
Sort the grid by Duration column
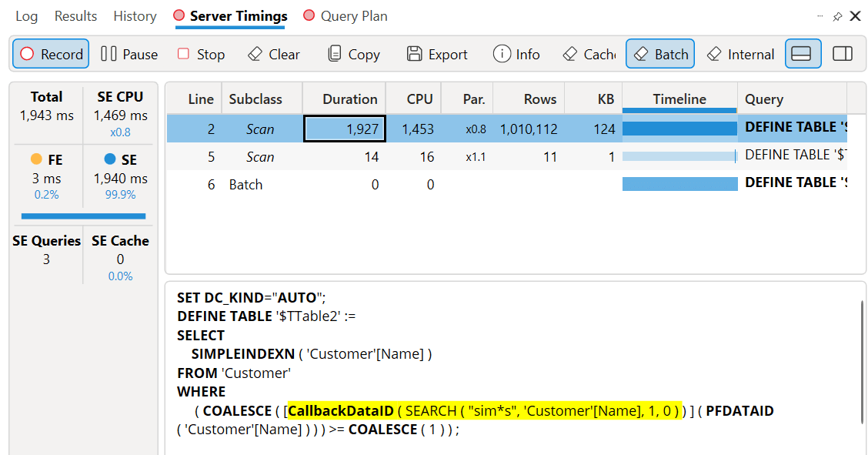tap(344, 99)
